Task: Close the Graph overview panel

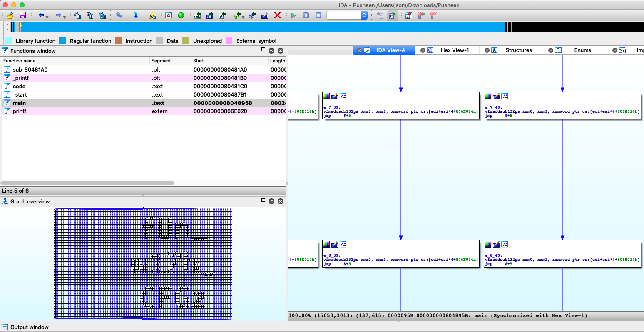Action: coord(281,201)
